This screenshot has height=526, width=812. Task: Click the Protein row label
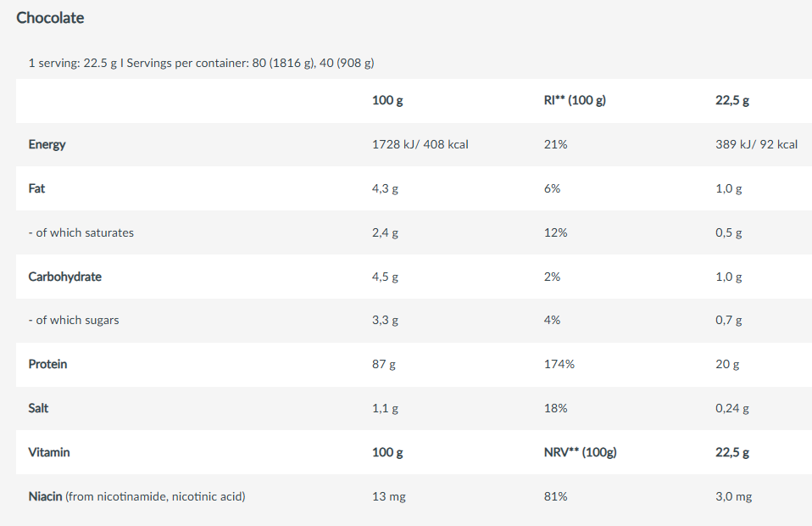click(47, 364)
